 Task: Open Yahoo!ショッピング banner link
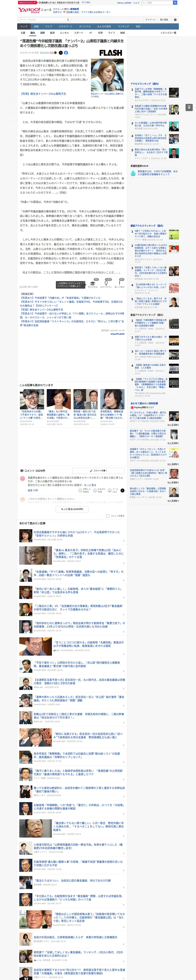pos(27,3)
